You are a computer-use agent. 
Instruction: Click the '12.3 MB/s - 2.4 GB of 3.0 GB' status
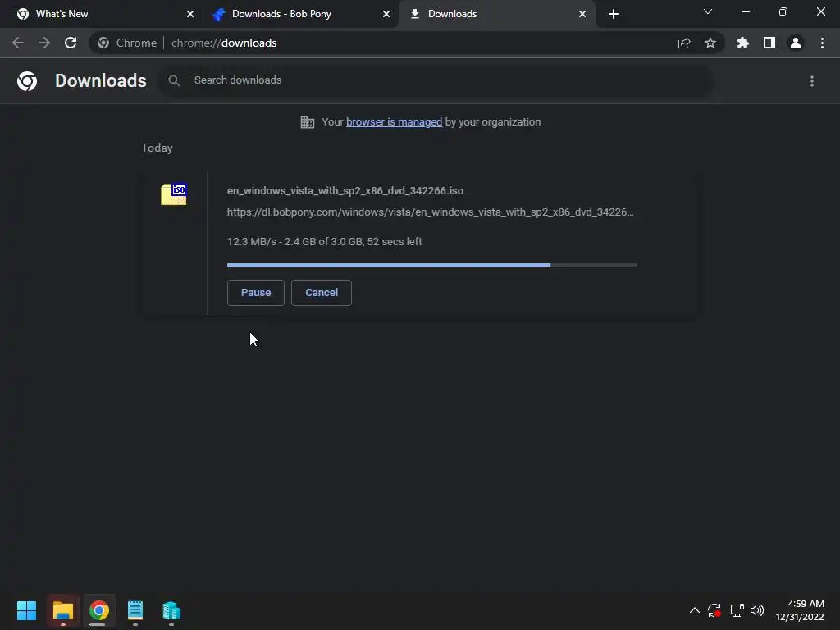click(325, 242)
